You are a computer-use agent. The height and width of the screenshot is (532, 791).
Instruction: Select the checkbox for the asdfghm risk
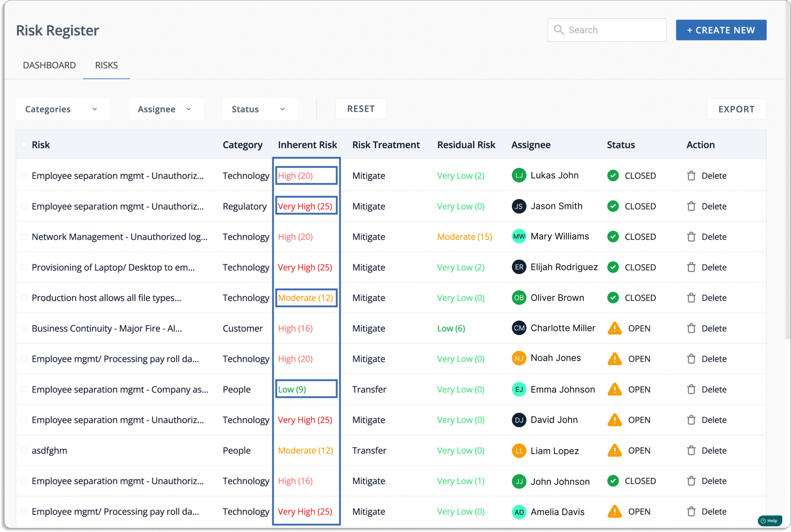point(24,451)
